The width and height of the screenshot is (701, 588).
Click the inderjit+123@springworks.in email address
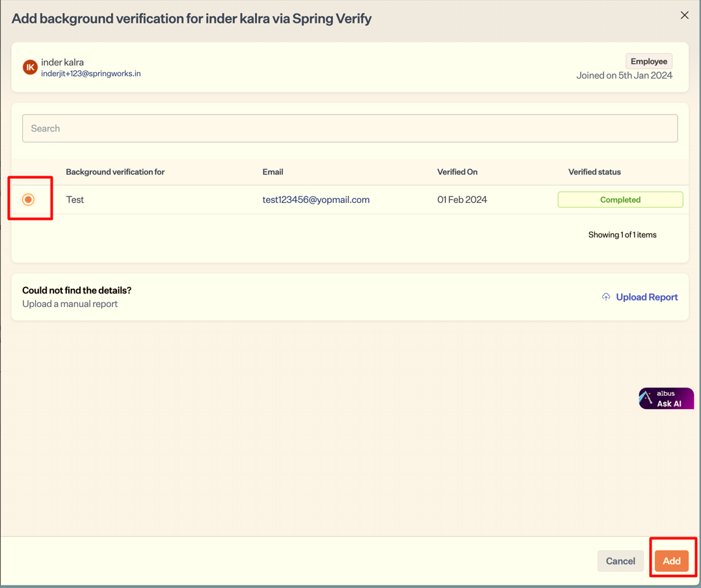coord(91,74)
